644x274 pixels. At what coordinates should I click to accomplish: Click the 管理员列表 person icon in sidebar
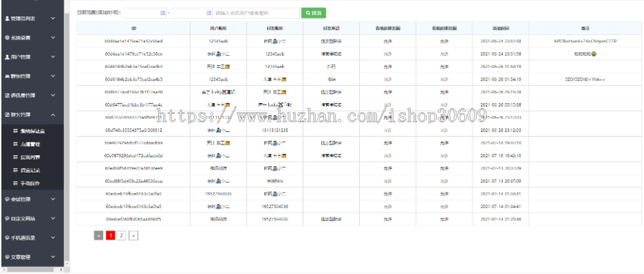click(x=7, y=19)
